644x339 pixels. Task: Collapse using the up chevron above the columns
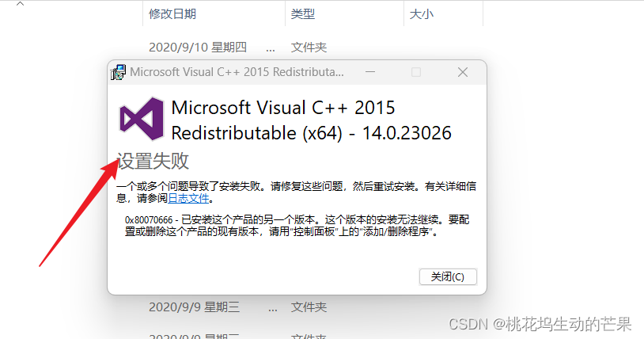pos(20,4)
